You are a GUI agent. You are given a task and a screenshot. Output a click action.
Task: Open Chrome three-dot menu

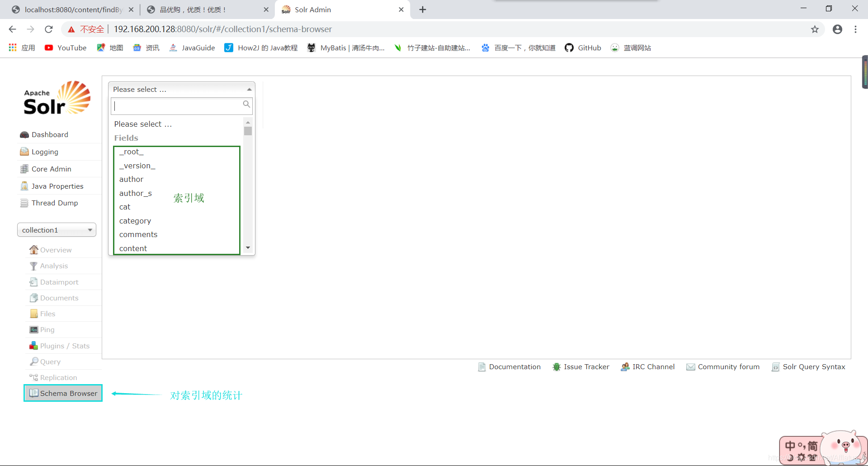pyautogui.click(x=855, y=29)
